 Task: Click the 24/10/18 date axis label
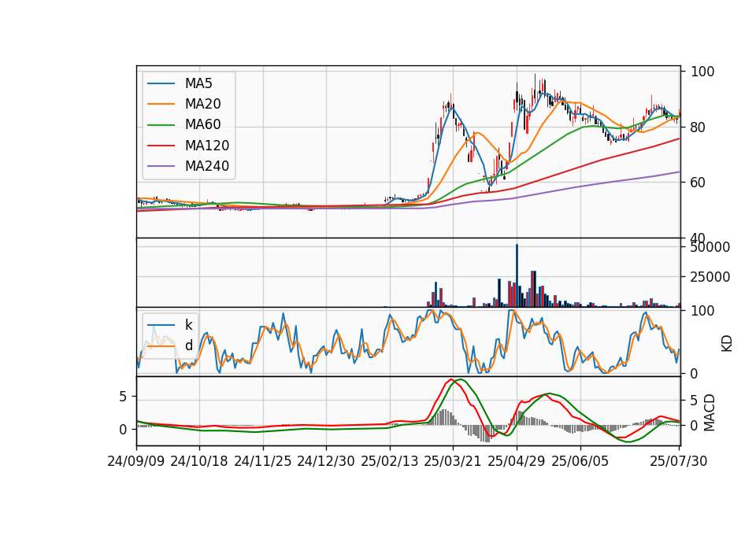(199, 461)
